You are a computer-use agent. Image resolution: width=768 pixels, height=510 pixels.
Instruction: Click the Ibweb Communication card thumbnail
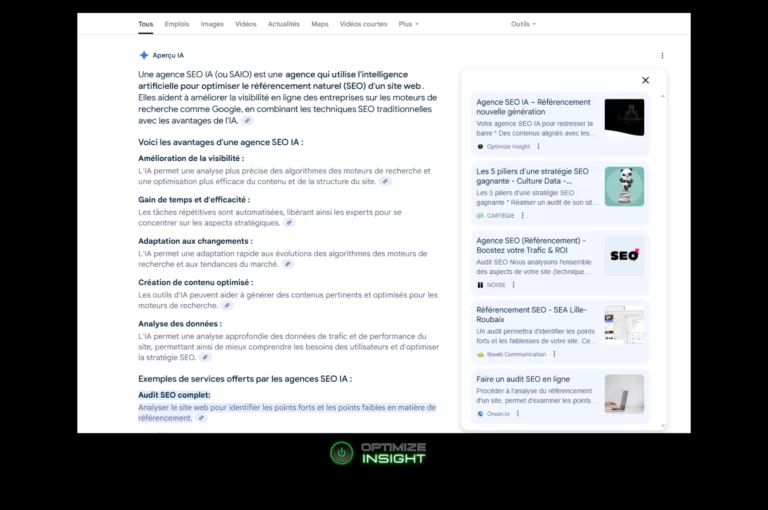pyautogui.click(x=624, y=325)
